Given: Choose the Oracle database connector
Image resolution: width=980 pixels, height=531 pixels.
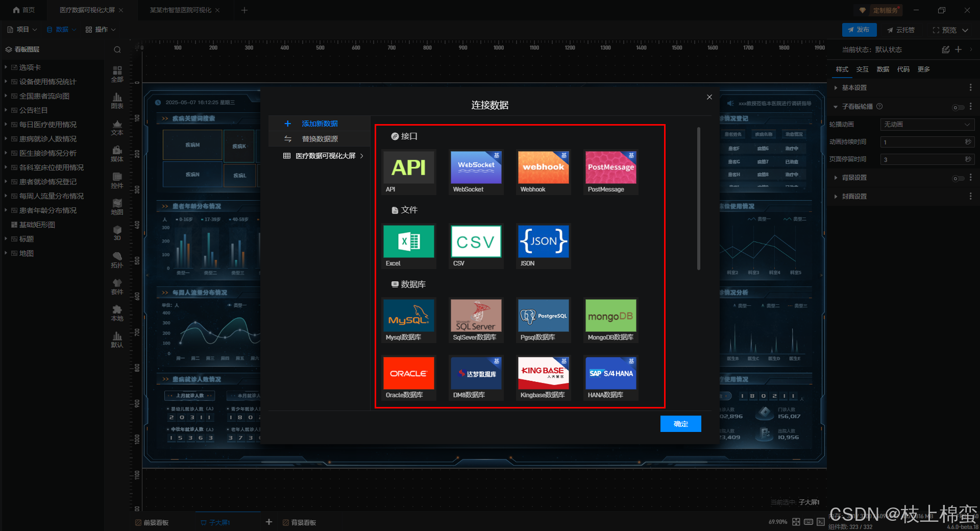Looking at the screenshot, I should tap(409, 378).
